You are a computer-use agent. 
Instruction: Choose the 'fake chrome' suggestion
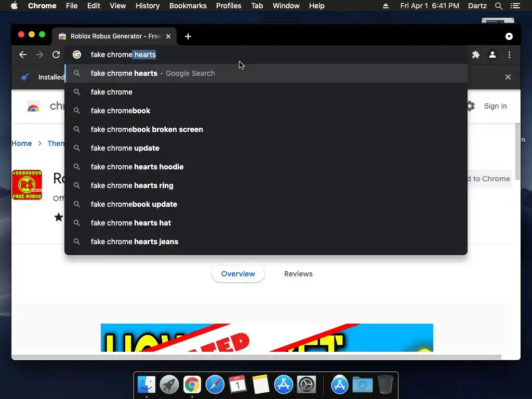coord(266,92)
